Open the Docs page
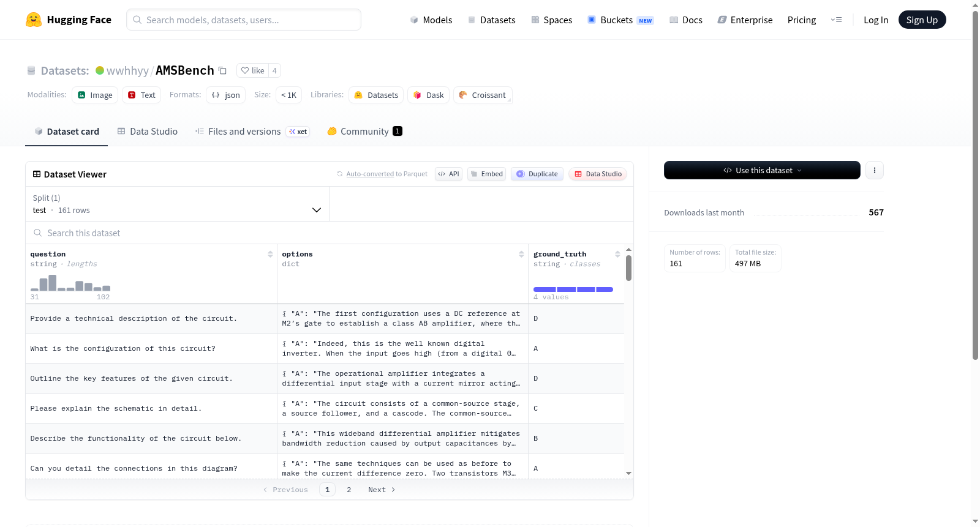The width and height of the screenshot is (980, 527). pos(685,20)
